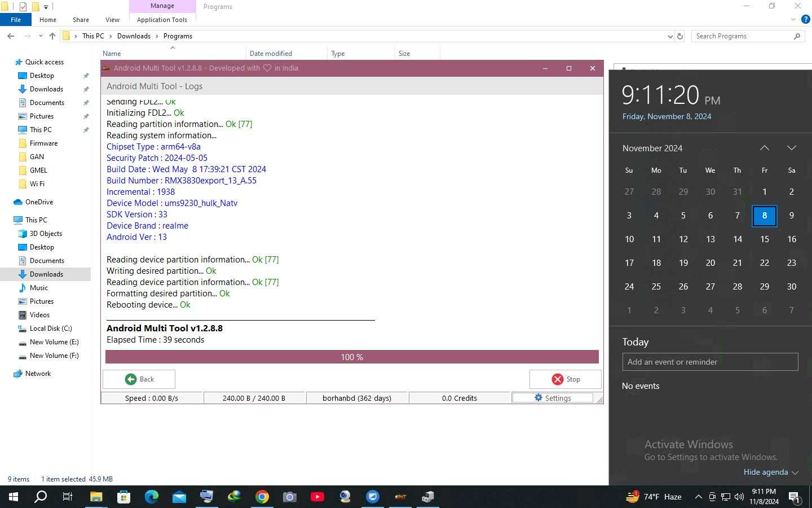Select OneDrive in the navigation pane
The width and height of the screenshot is (812, 508).
click(39, 202)
